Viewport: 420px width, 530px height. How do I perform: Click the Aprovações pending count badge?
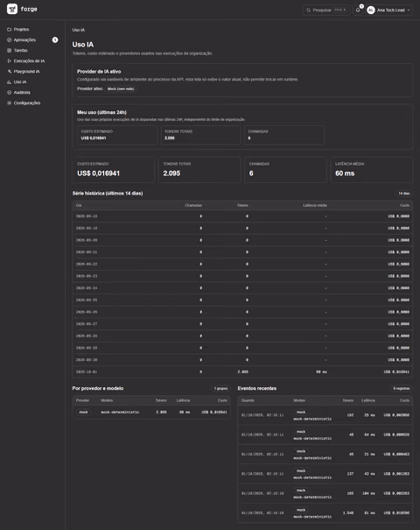(x=55, y=40)
